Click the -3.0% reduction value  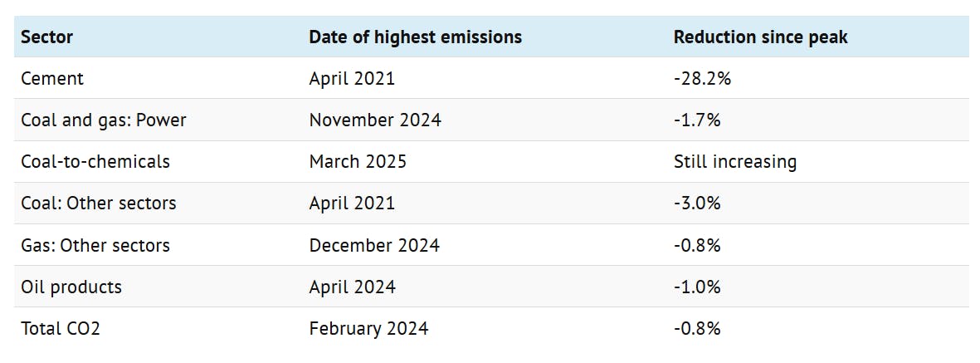697,204
